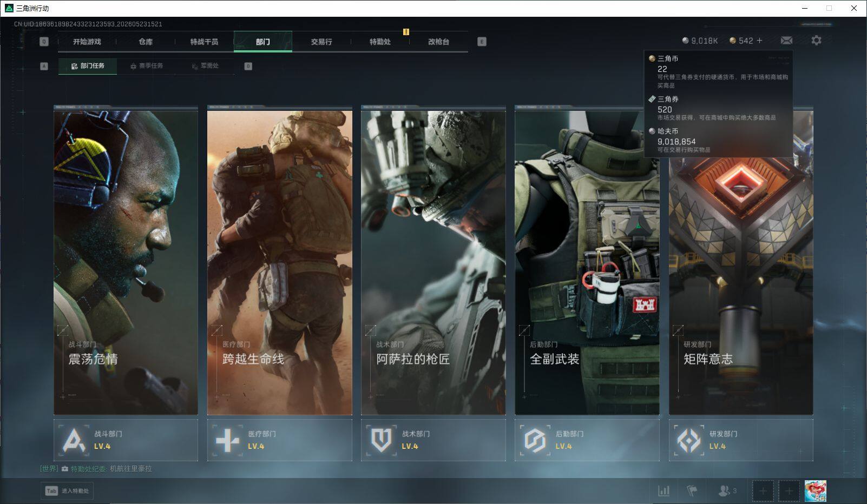Click the E key next-tab icon
Viewport: 867px width, 504px height.
[482, 42]
